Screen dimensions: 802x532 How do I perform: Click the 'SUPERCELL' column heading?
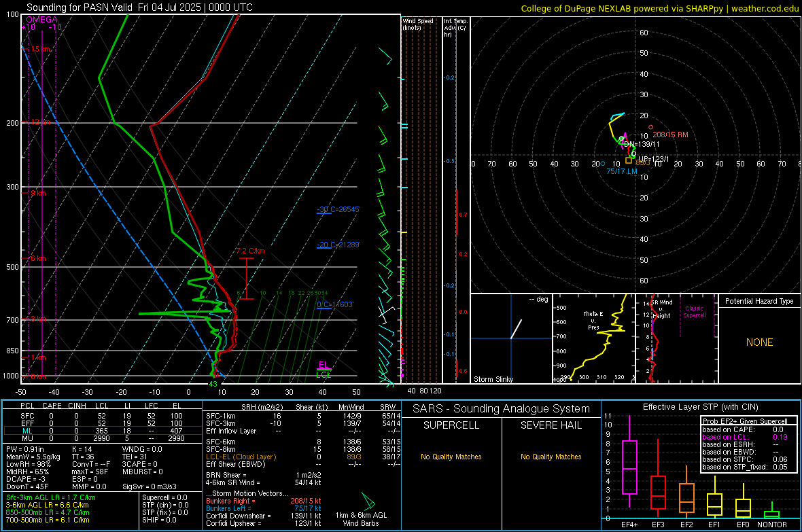451,425
